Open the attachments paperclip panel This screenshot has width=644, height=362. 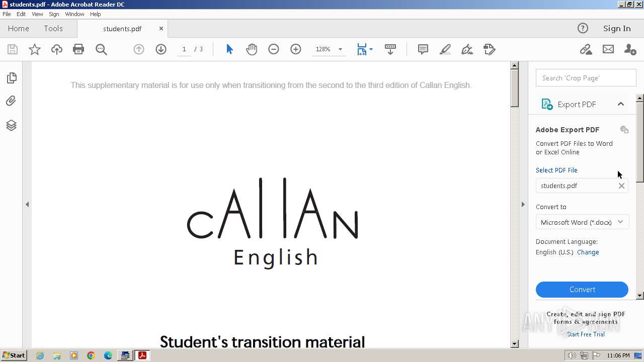point(11,101)
